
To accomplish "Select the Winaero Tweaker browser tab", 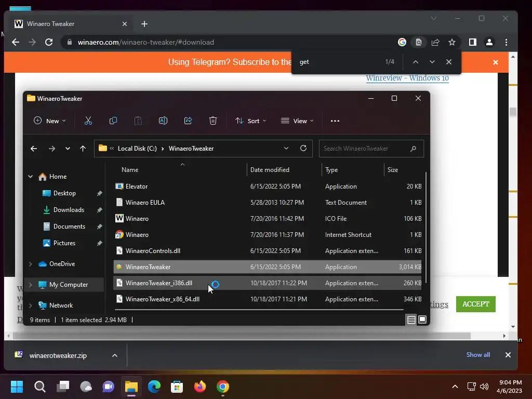I will point(70,24).
